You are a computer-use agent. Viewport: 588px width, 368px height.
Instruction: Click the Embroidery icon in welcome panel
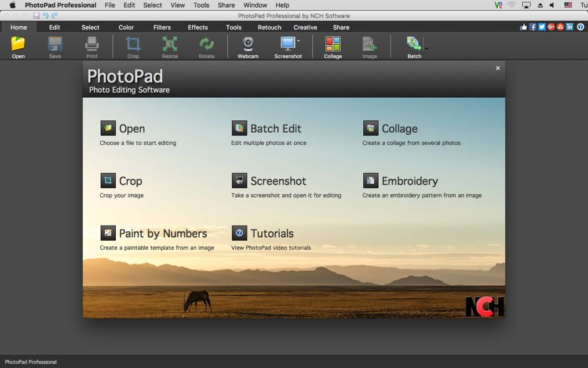tap(371, 181)
